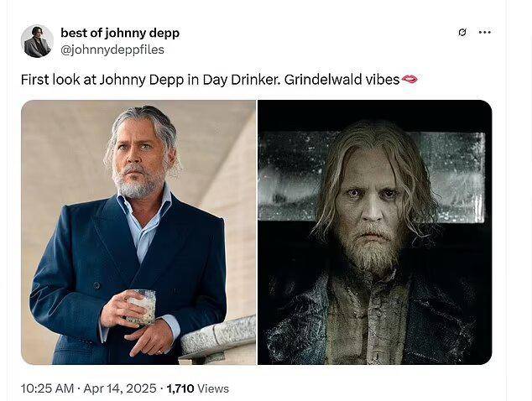The width and height of the screenshot is (532, 401).
Task: Click the gray-haired man's face in left photo
Action: 141,164
